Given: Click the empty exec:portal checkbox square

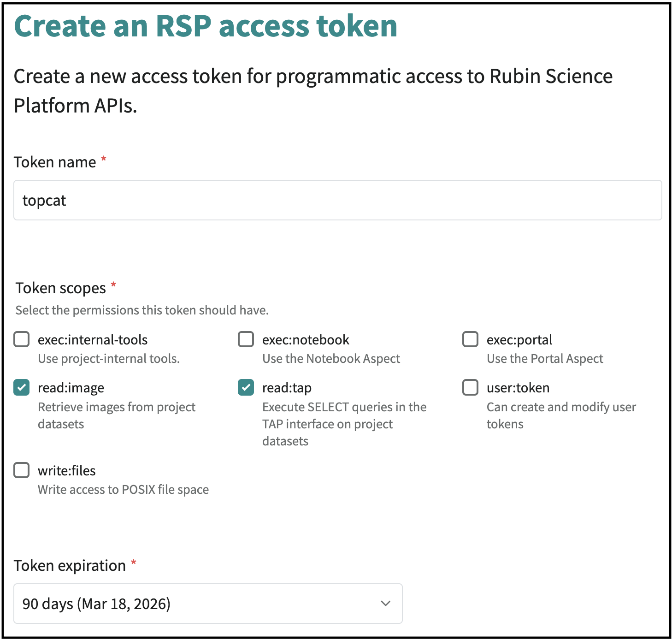Looking at the screenshot, I should [x=470, y=339].
